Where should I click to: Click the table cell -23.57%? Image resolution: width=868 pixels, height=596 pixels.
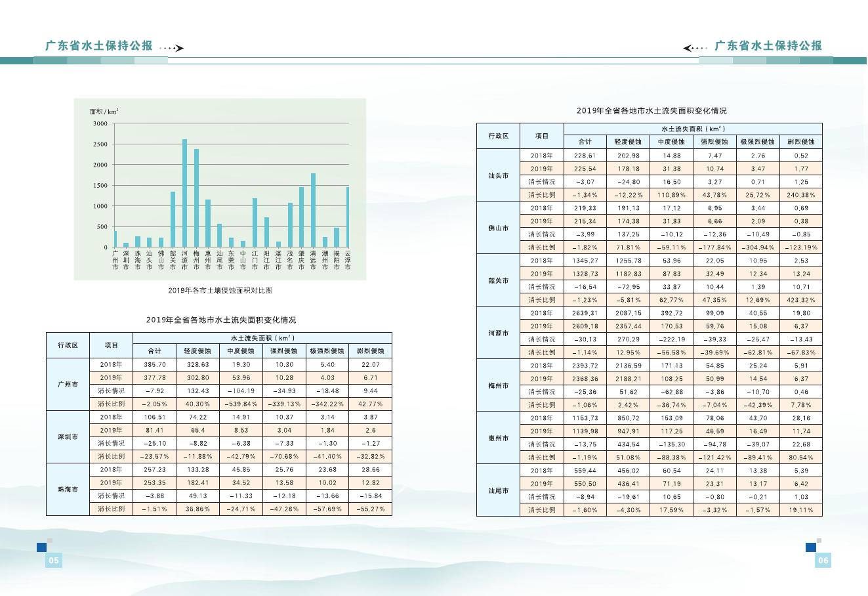[x=154, y=456]
